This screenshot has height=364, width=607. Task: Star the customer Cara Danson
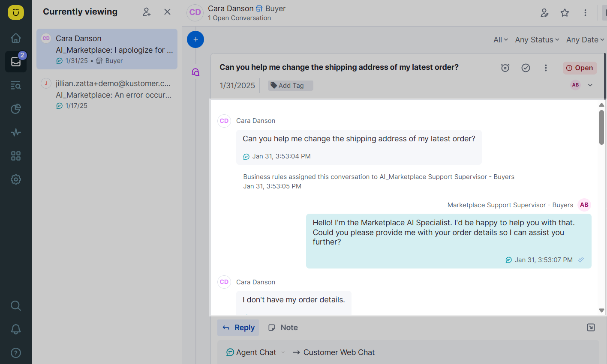pos(565,13)
